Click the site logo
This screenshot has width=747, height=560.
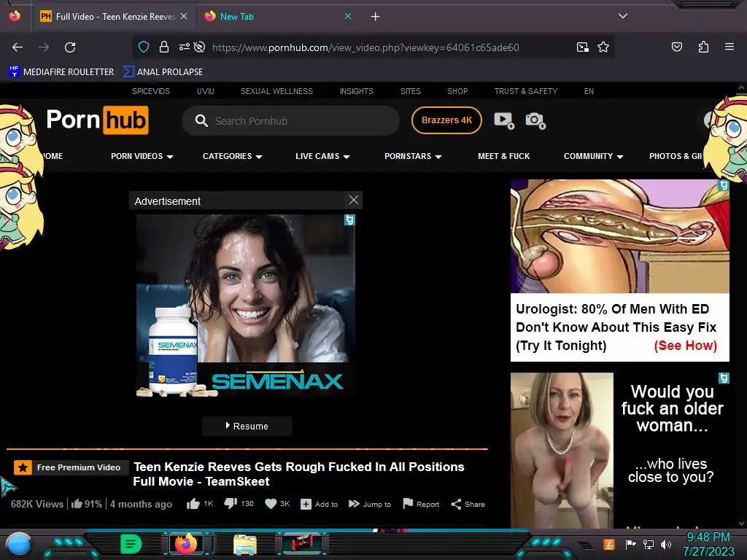pos(98,120)
